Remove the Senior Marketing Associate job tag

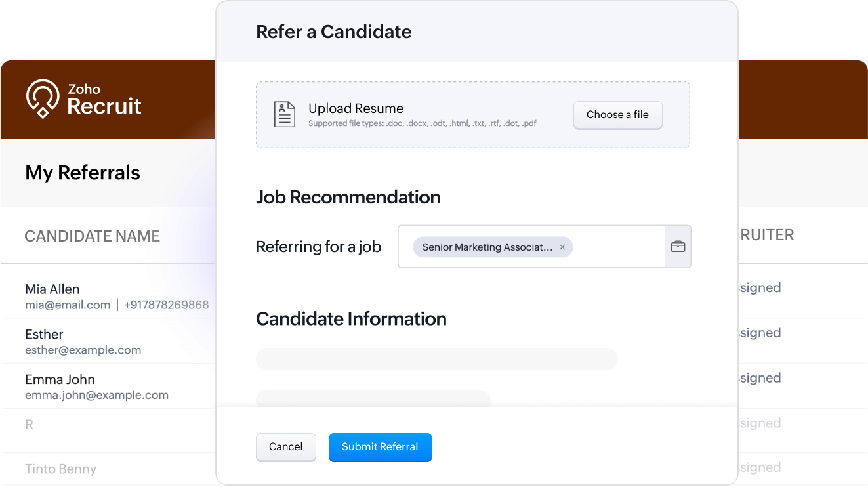(x=562, y=247)
